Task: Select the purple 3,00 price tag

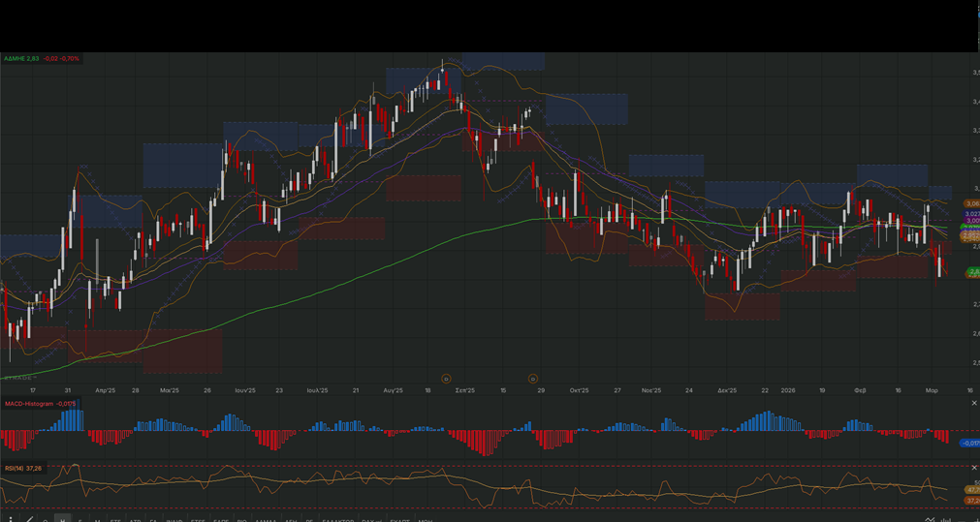Action: 972,221
